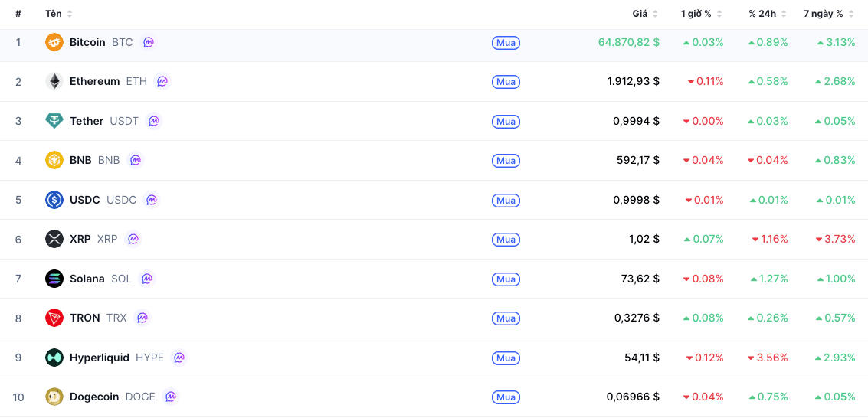Click the Mua button for Bitcoin
Viewport: 868px width, 418px height.
coord(506,43)
